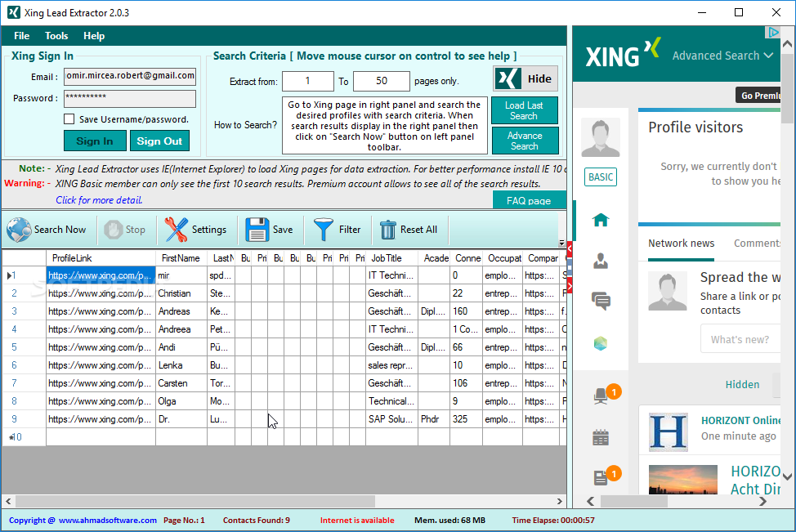796x532 pixels.
Task: Select row 5 header in grid
Action: click(24, 347)
